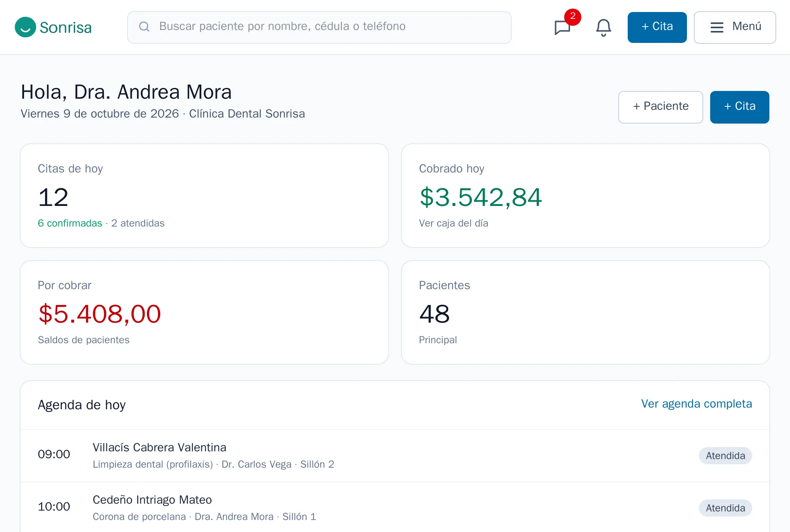
Task: Open Ver agenda completa link
Action: 696,404
